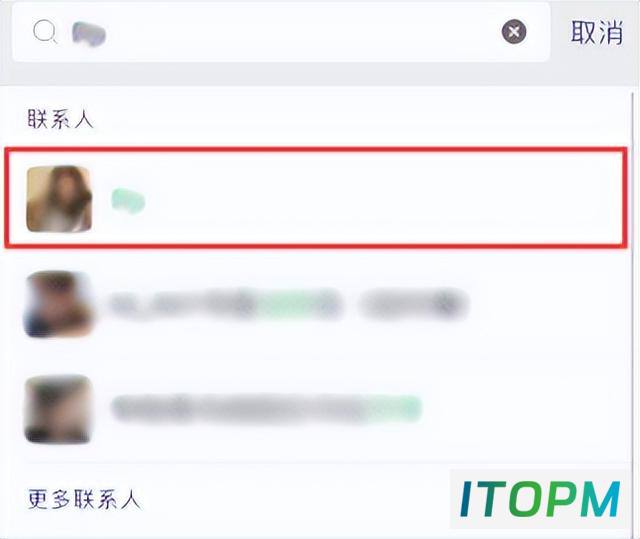Screen dimensions: 640x539
Task: Click empty area right of second contact's name
Action: click(x=547, y=304)
